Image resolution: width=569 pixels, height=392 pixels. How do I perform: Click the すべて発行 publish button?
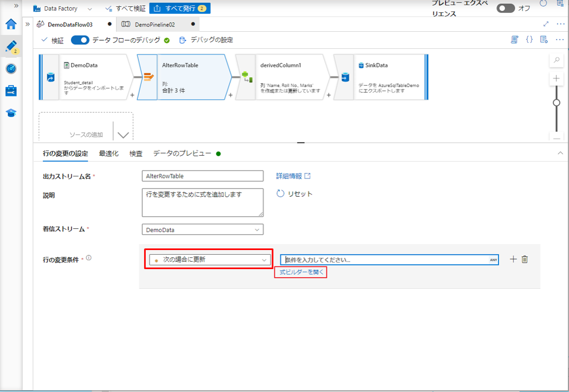pyautogui.click(x=180, y=8)
